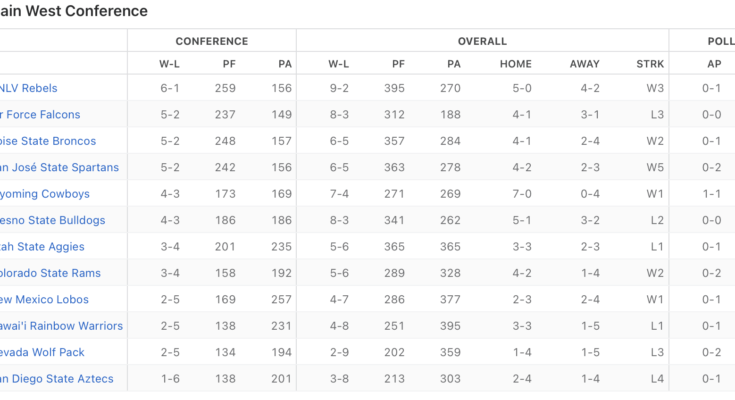Click the CONFERENCE group header
The width and height of the screenshot is (735, 400).
211,41
